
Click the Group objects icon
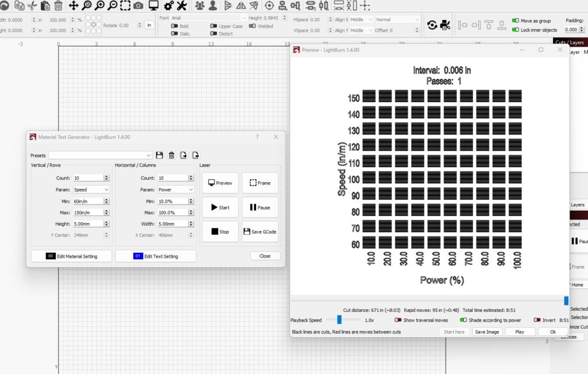[200, 5]
